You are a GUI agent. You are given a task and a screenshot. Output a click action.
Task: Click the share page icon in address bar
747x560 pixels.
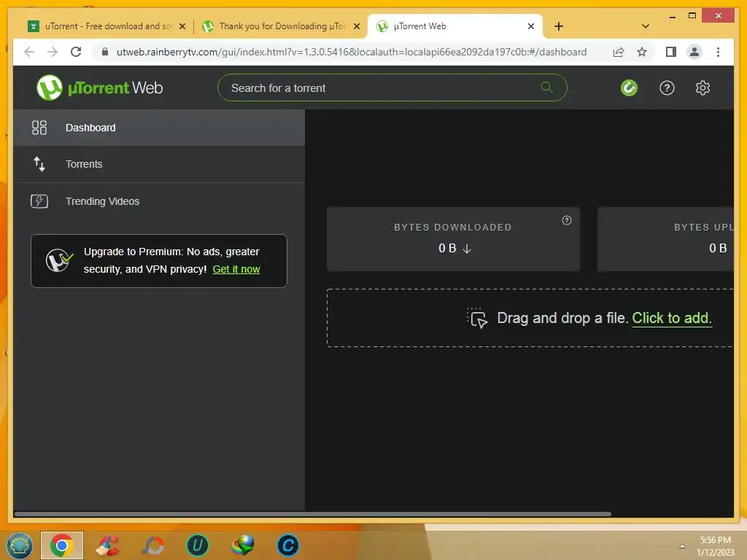pyautogui.click(x=619, y=52)
